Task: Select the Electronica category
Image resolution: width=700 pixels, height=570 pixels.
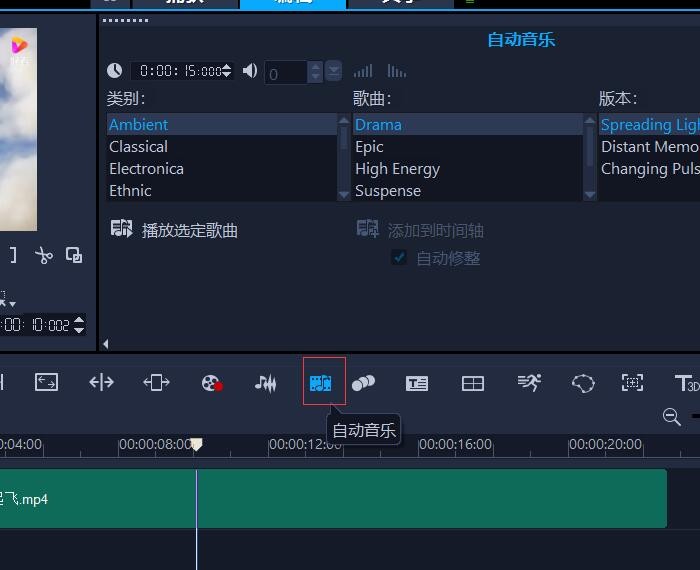Action: point(222,169)
